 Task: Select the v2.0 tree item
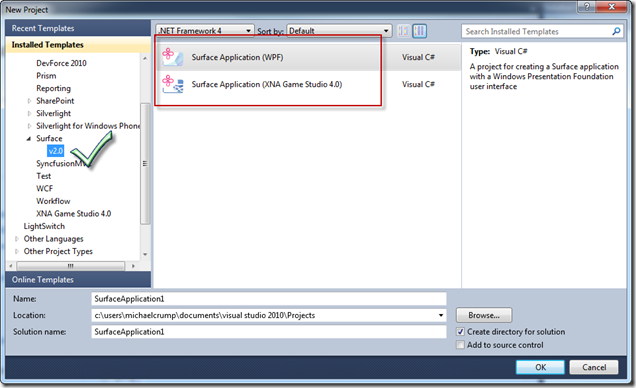pyautogui.click(x=56, y=151)
